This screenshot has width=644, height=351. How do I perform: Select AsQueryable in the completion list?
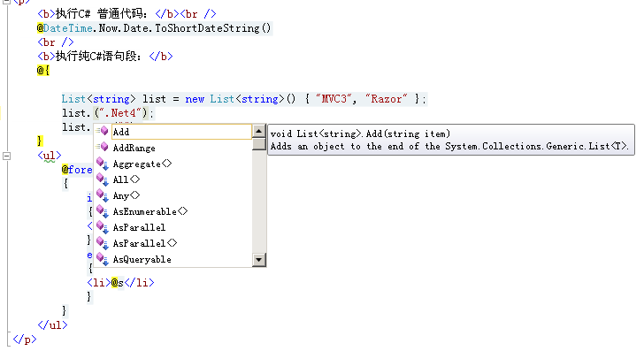pos(142,259)
